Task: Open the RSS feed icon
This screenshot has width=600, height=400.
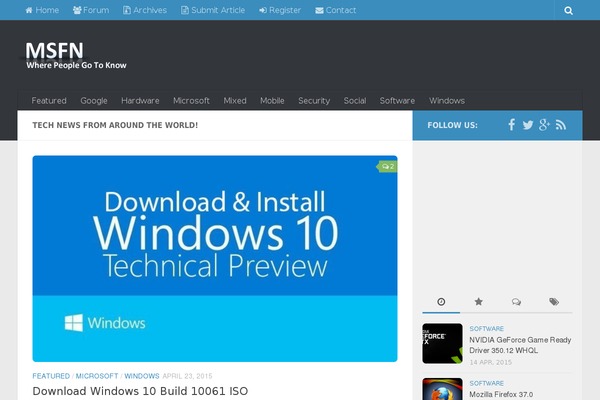Action: (x=561, y=125)
